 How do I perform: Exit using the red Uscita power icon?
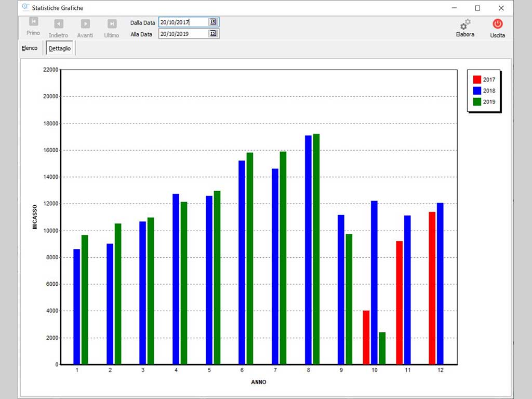tap(497, 24)
